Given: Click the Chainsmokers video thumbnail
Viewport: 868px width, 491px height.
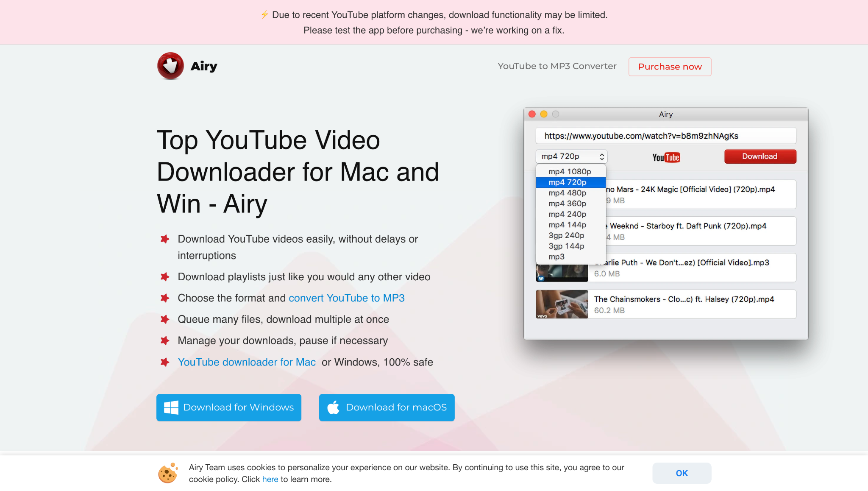Looking at the screenshot, I should 562,304.
